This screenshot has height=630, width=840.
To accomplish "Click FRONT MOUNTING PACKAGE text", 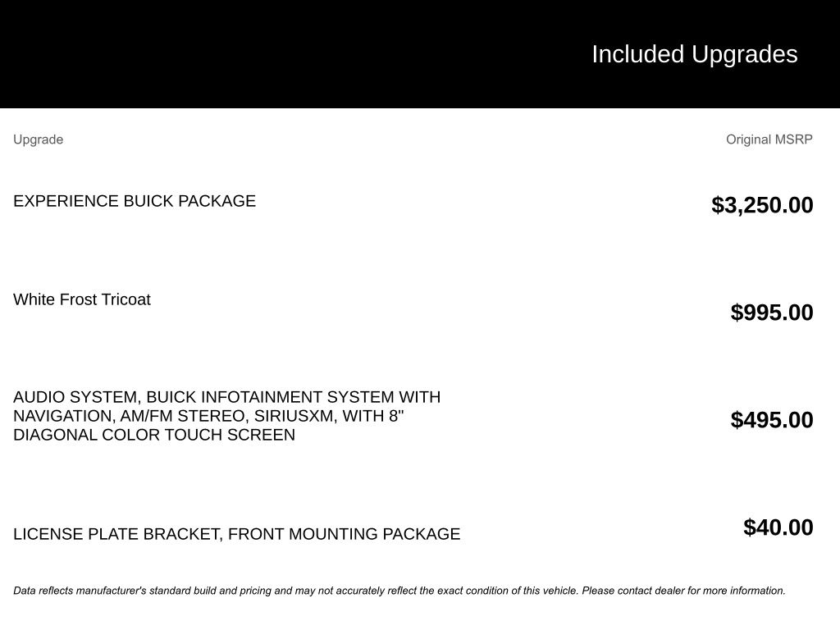I will (344, 533).
